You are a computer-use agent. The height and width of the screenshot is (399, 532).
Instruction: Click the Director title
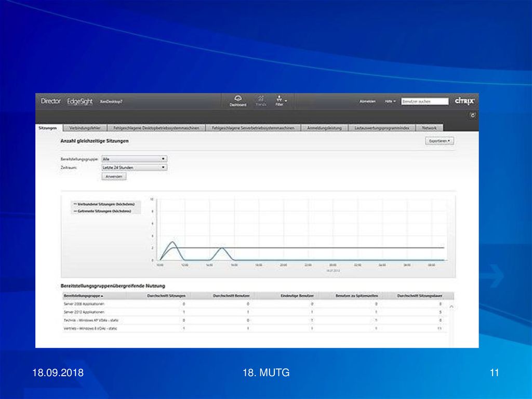pyautogui.click(x=50, y=101)
